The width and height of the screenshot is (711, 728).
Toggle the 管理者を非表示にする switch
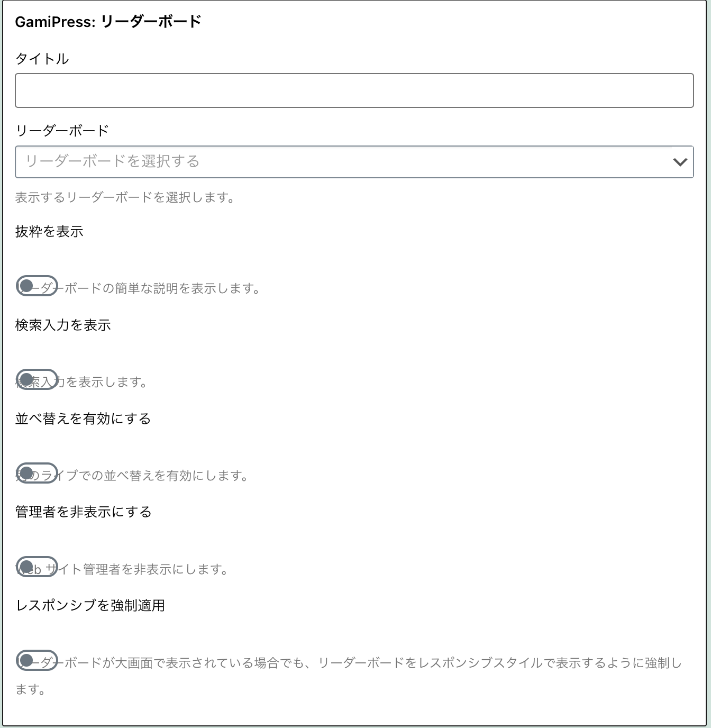coord(37,567)
